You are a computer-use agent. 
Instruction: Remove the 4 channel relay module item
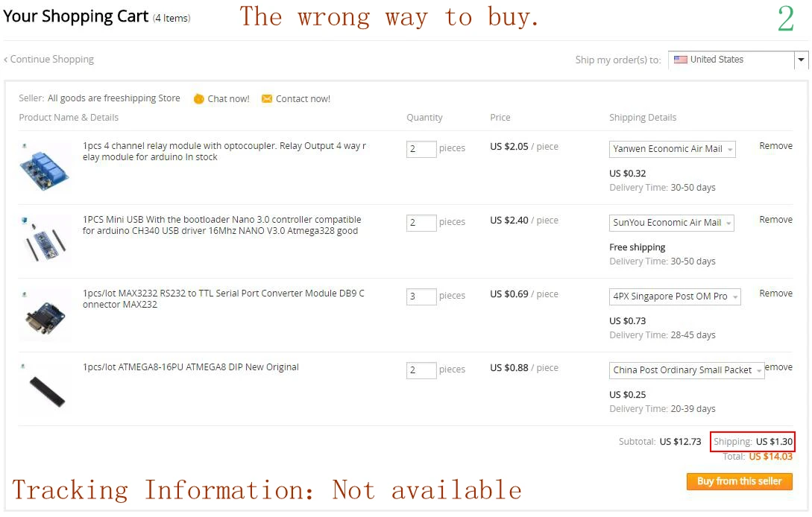pyautogui.click(x=775, y=146)
